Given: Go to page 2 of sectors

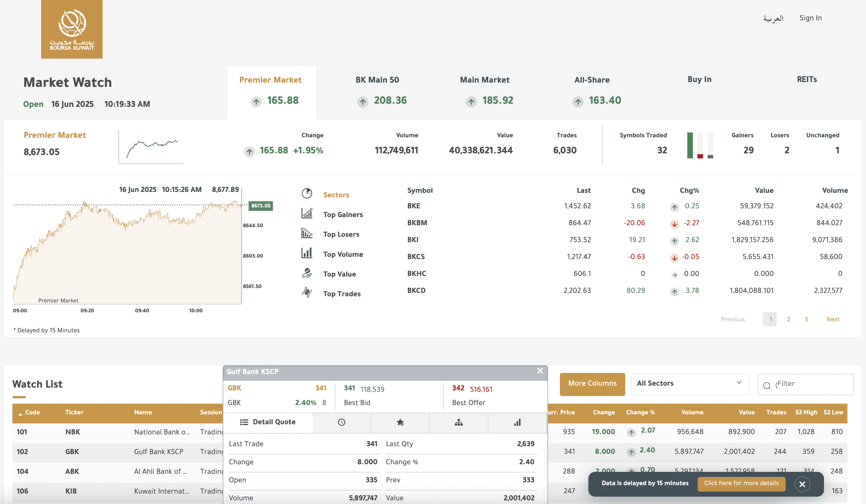Looking at the screenshot, I should pos(788,319).
